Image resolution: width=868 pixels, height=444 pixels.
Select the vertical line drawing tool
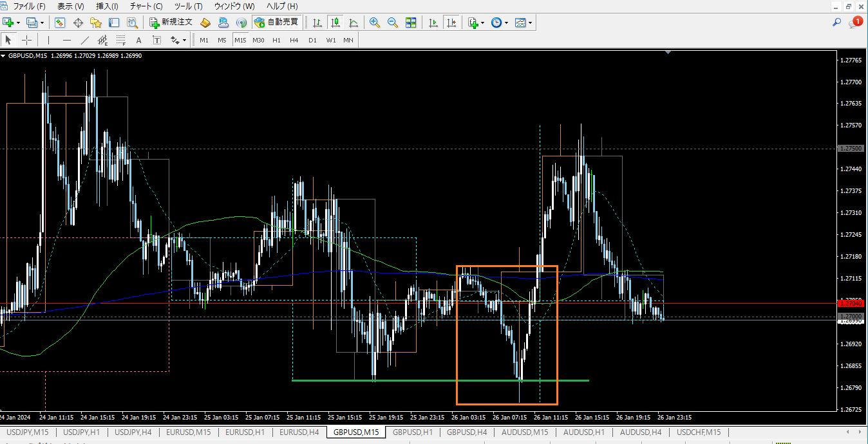(49, 40)
